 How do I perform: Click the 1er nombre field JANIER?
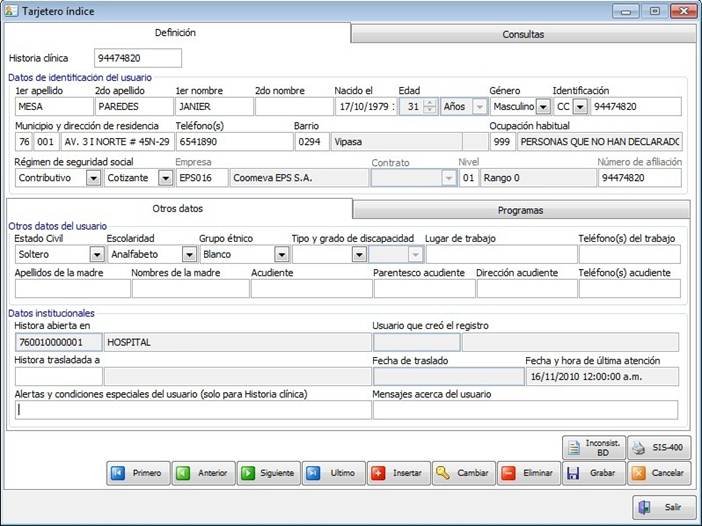tap(214, 107)
